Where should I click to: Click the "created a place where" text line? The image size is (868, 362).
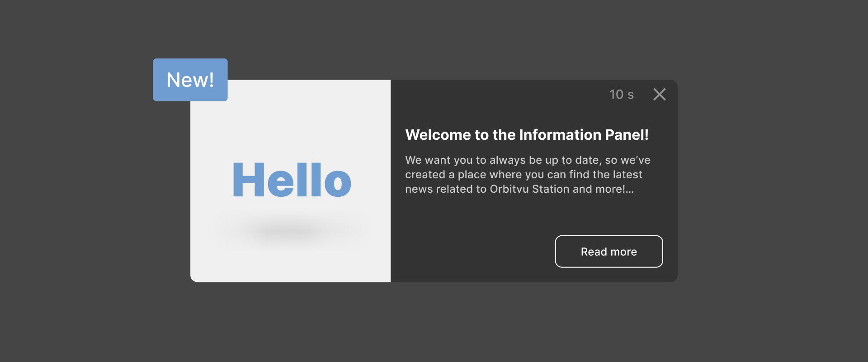click(461, 175)
